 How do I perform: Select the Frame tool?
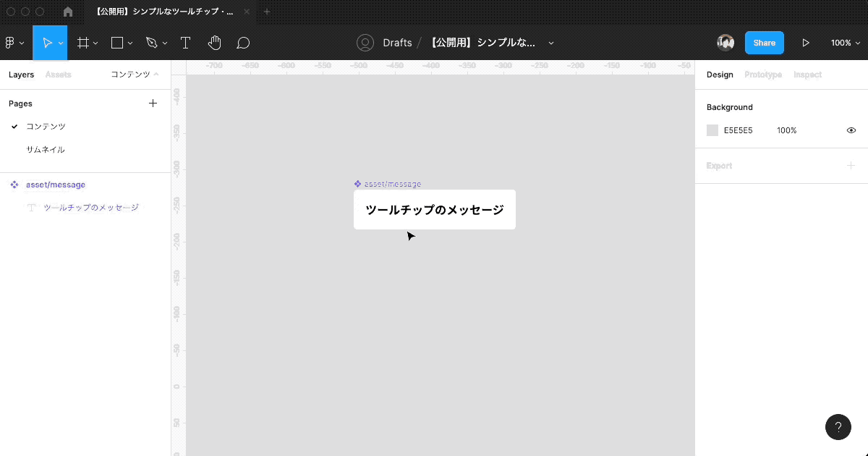click(x=82, y=43)
